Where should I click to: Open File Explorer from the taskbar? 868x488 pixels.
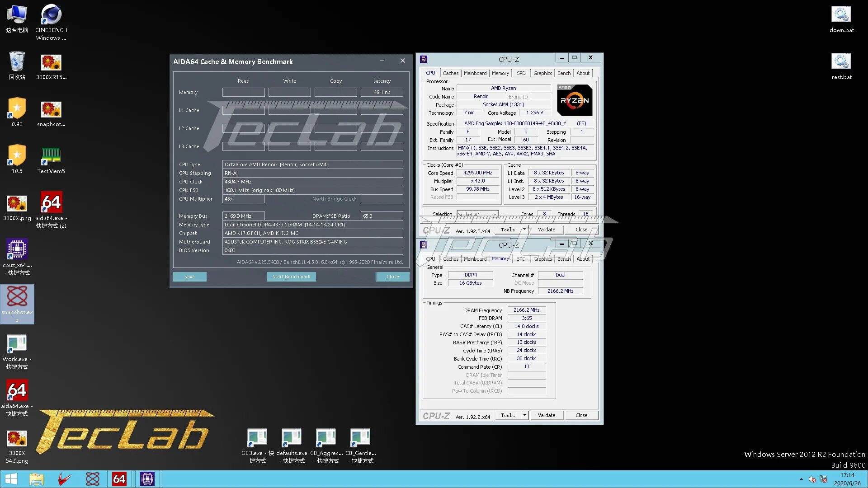pos(37,479)
